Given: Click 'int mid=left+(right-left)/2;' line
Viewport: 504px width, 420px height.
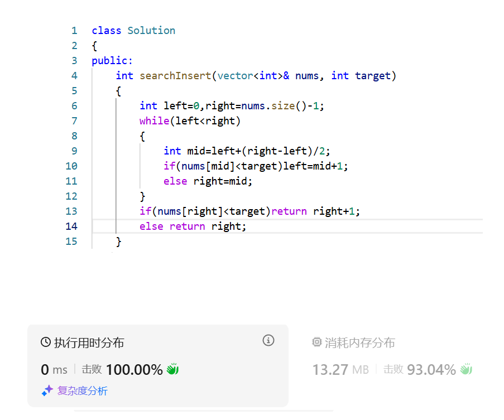Looking at the screenshot, I should click(x=247, y=151).
